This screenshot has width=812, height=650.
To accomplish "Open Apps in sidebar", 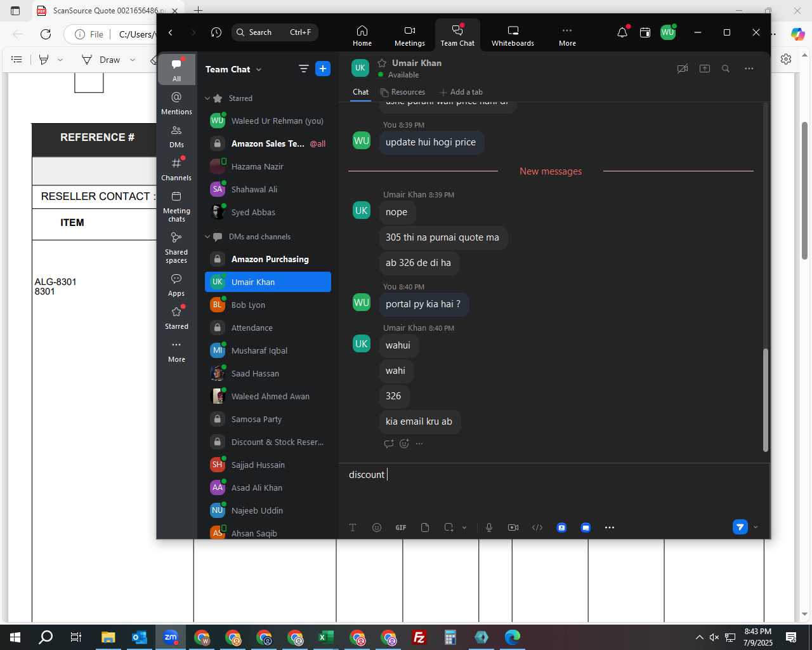I will (x=176, y=284).
